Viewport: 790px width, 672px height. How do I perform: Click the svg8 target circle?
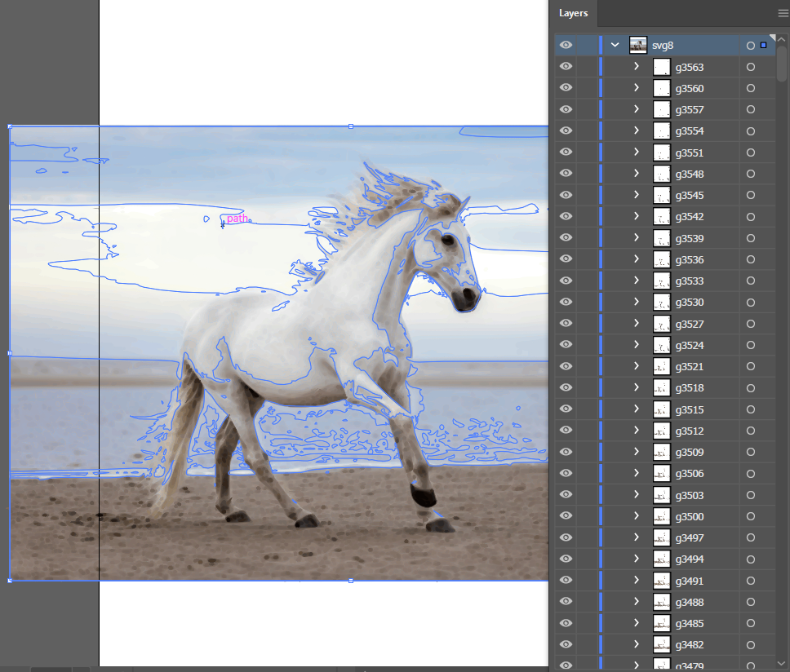point(751,46)
